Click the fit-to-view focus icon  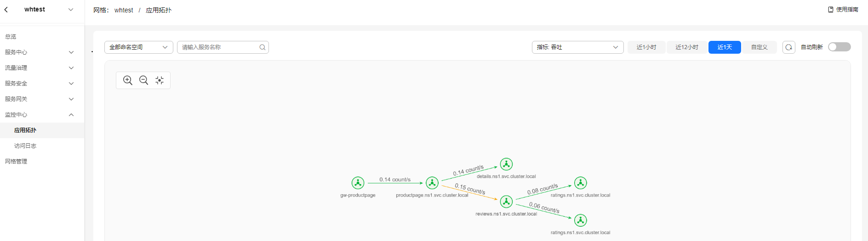(x=160, y=80)
